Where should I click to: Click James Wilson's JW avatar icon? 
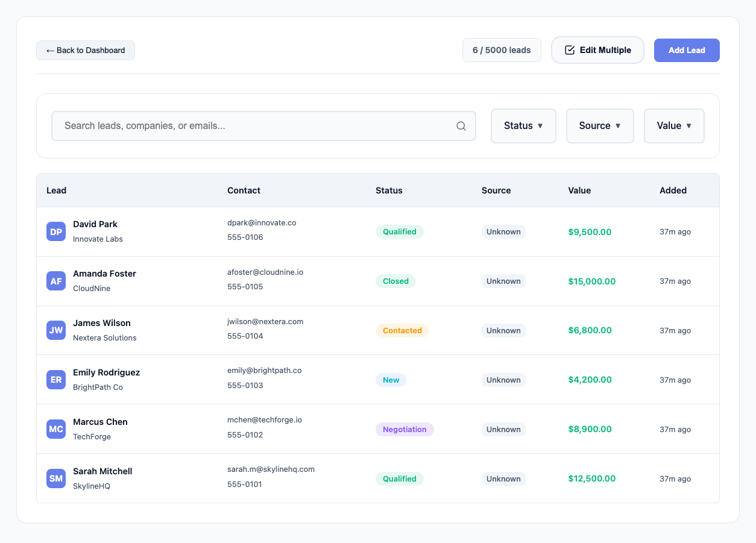pyautogui.click(x=56, y=330)
